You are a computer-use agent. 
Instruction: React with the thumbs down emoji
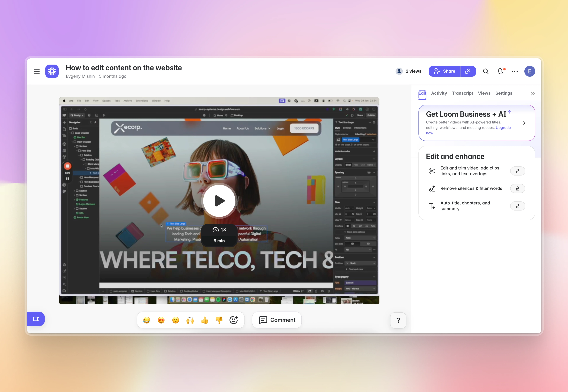pos(219,320)
